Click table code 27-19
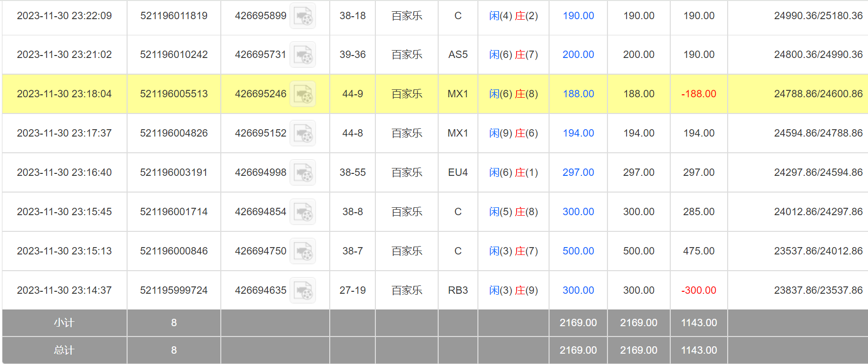 pyautogui.click(x=352, y=290)
